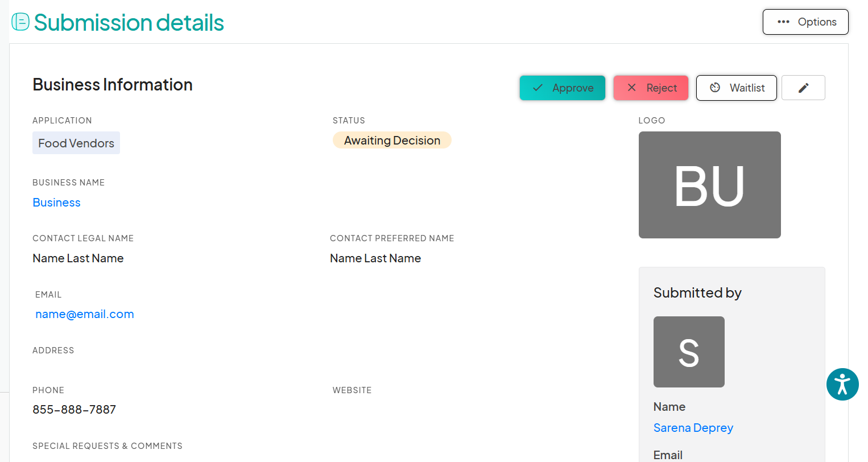
Task: Click the pencil edit icon
Action: pyautogui.click(x=803, y=88)
